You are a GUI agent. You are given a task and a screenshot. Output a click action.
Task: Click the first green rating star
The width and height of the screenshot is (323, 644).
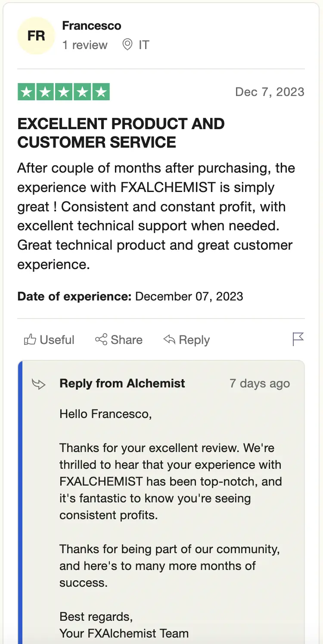pos(27,92)
